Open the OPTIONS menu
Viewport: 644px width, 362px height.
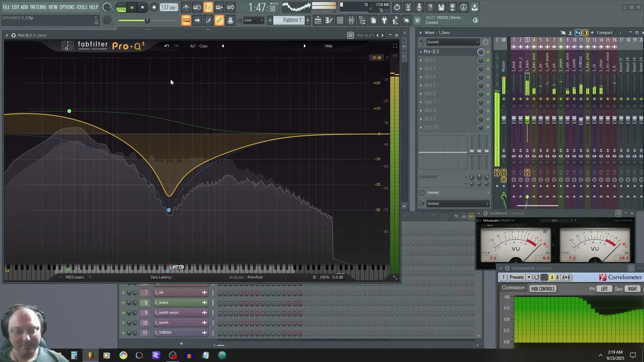tap(67, 7)
